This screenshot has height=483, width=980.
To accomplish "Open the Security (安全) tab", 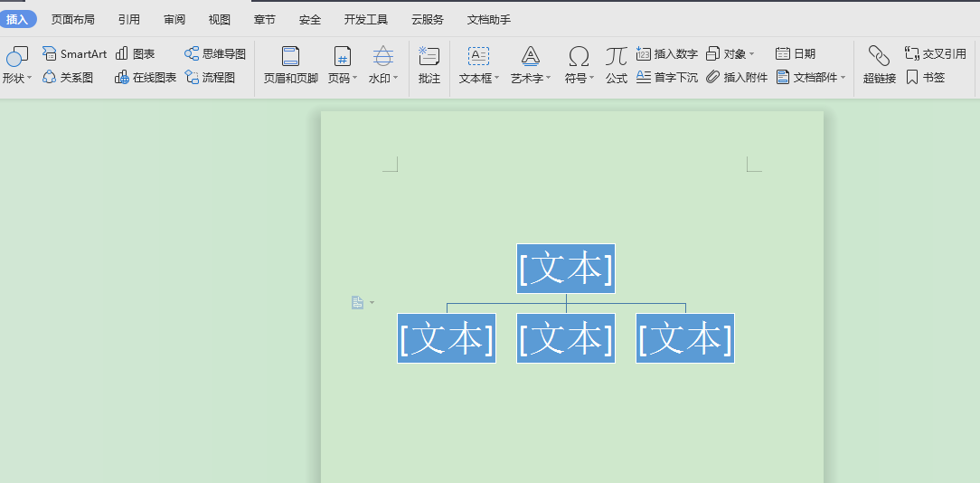I will point(310,19).
